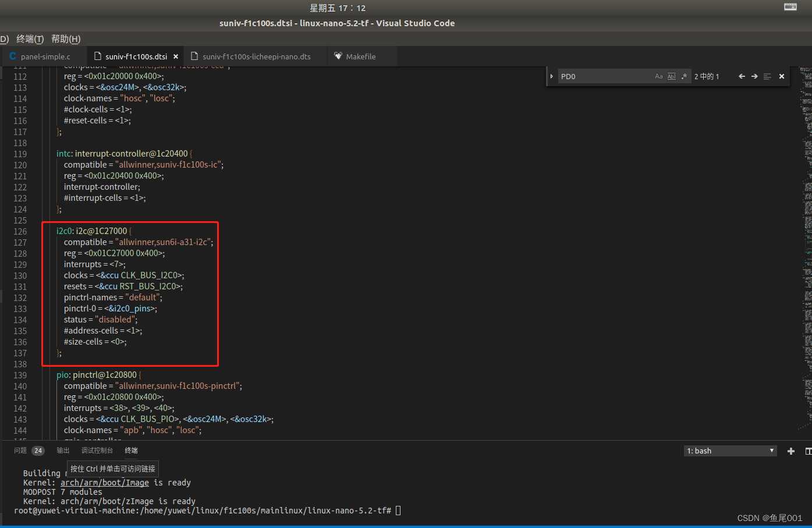Split the terminal pane
This screenshot has width=812, height=528.
coord(809,451)
